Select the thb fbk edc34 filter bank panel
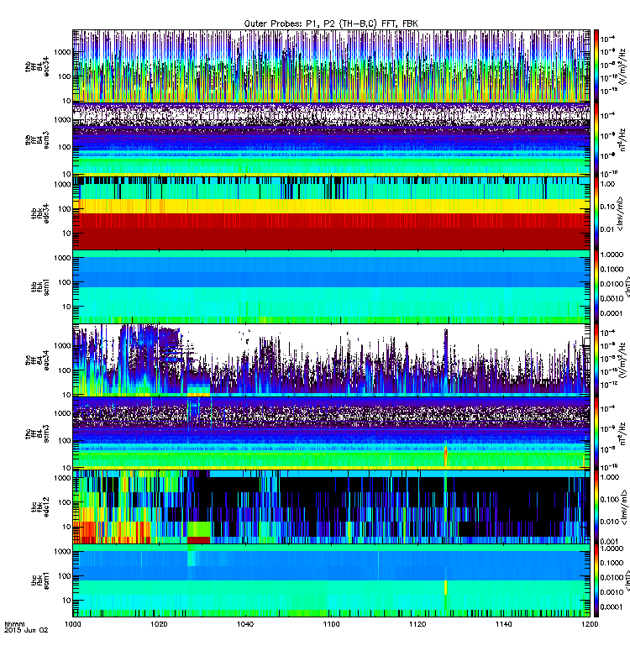This screenshot has width=630, height=672. pyautogui.click(x=331, y=213)
